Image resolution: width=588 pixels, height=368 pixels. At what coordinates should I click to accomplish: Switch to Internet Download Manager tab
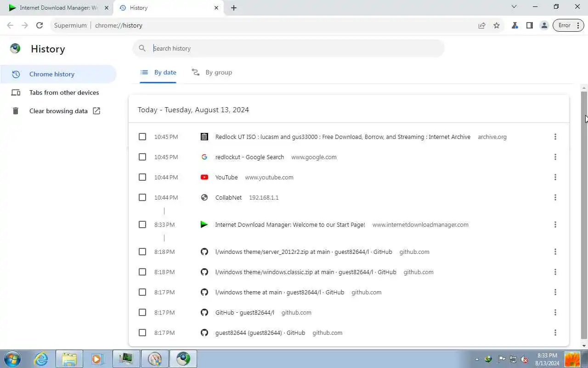[57, 8]
